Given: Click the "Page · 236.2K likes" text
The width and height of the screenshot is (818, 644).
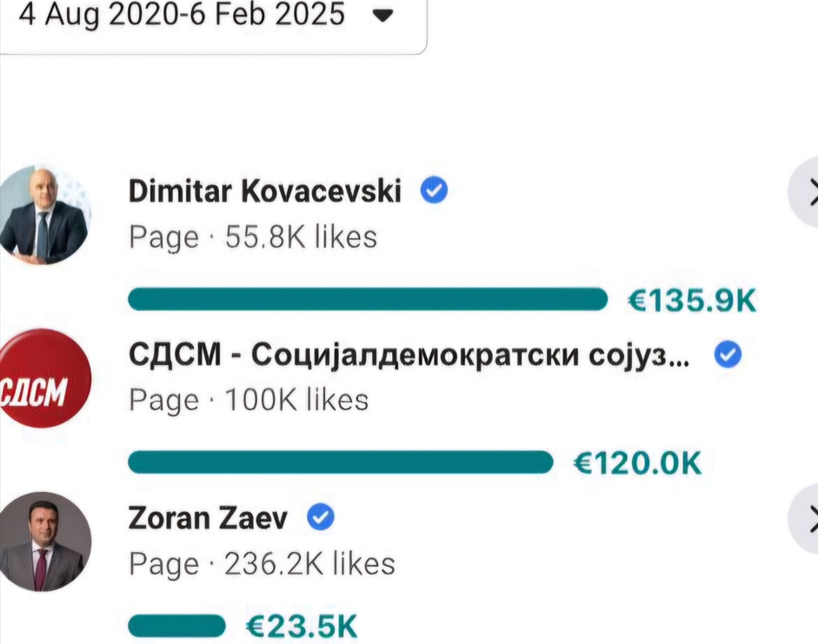Looking at the screenshot, I should click(262, 564).
